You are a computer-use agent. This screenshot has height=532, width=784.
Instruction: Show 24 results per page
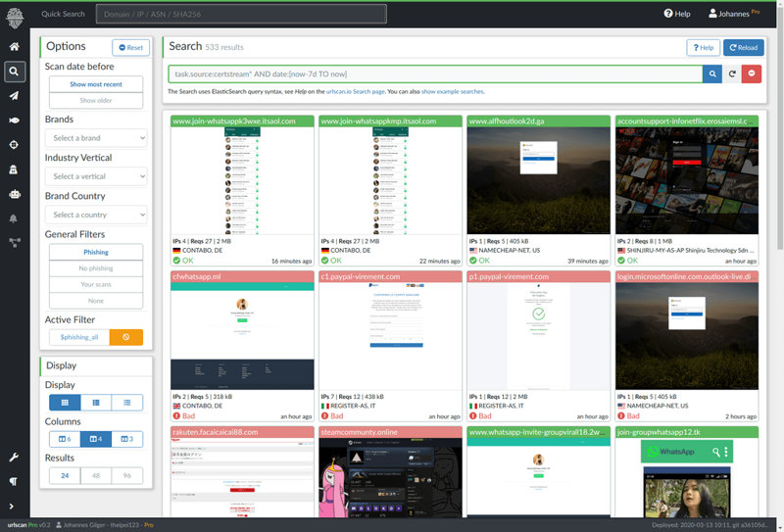click(x=65, y=475)
